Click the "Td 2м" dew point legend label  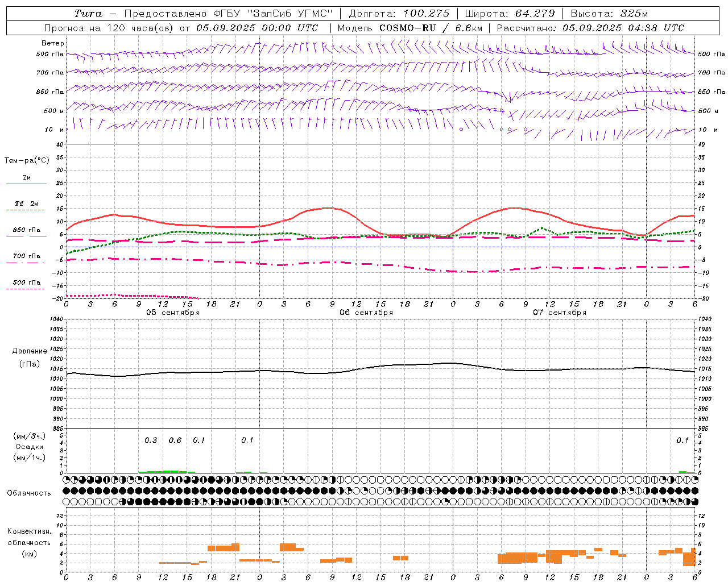tap(26, 203)
